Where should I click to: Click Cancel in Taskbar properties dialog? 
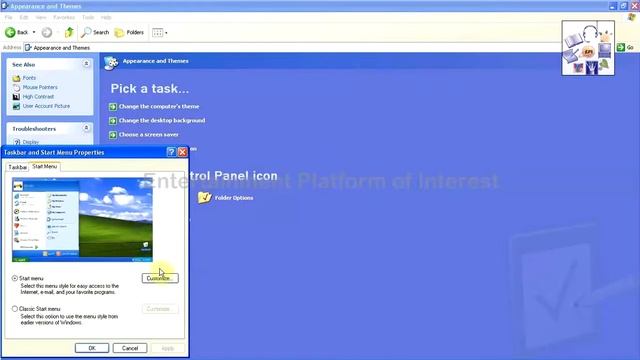pyautogui.click(x=130, y=348)
